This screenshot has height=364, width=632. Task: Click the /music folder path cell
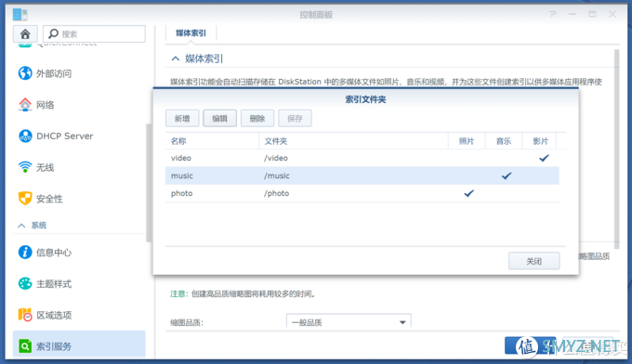(x=277, y=175)
